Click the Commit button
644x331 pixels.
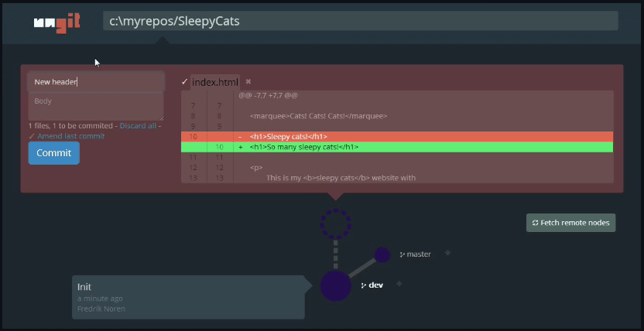(x=54, y=153)
